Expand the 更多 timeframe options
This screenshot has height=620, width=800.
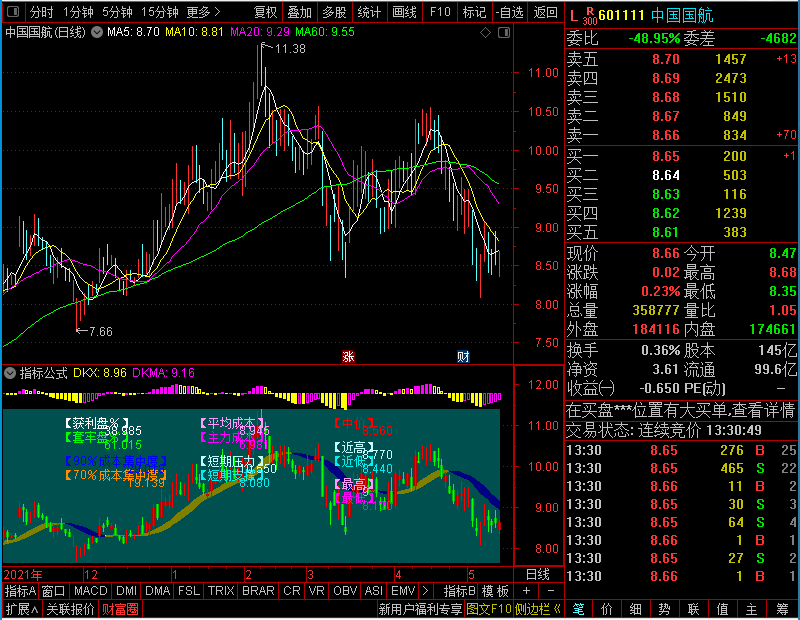point(204,12)
